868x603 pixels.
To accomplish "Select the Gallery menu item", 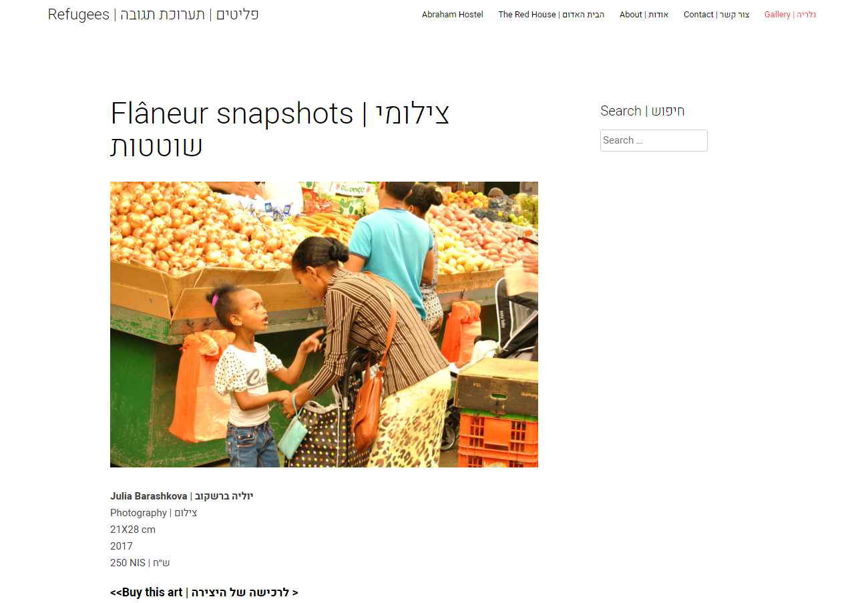I will [x=790, y=15].
